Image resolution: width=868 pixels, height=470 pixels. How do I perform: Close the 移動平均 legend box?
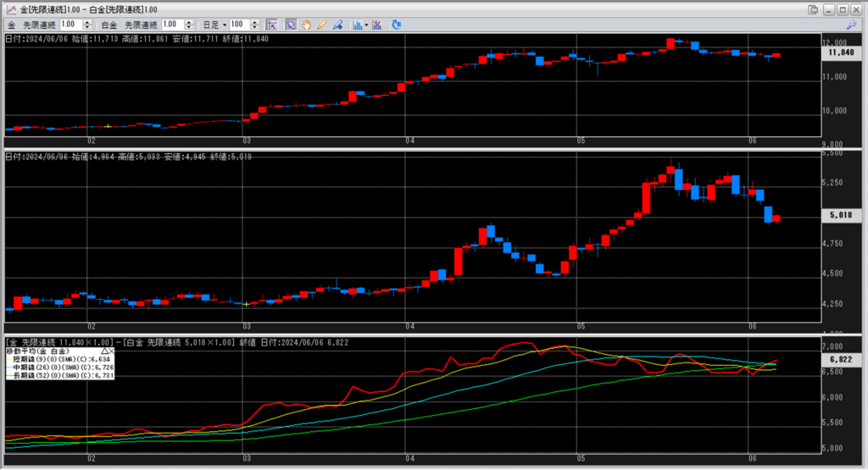(x=111, y=350)
